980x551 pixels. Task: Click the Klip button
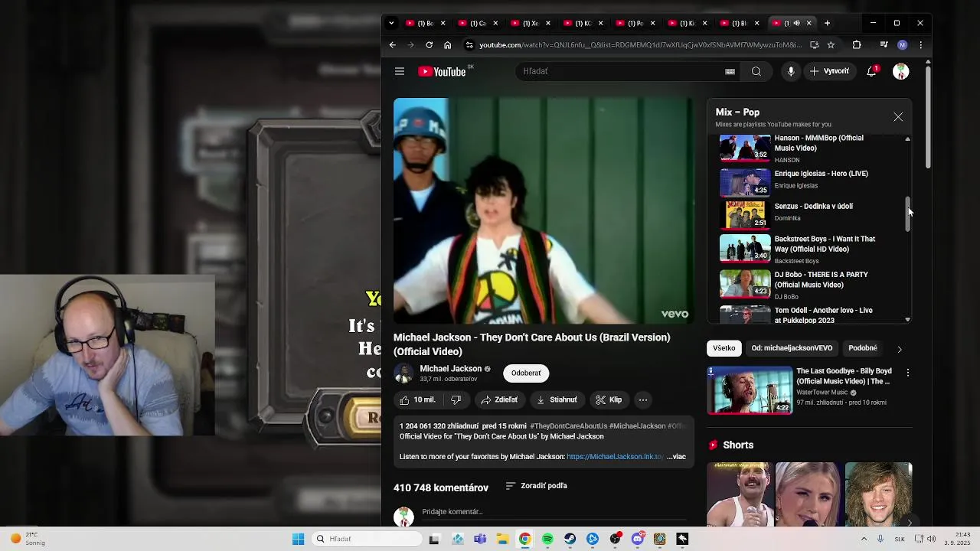[609, 399]
